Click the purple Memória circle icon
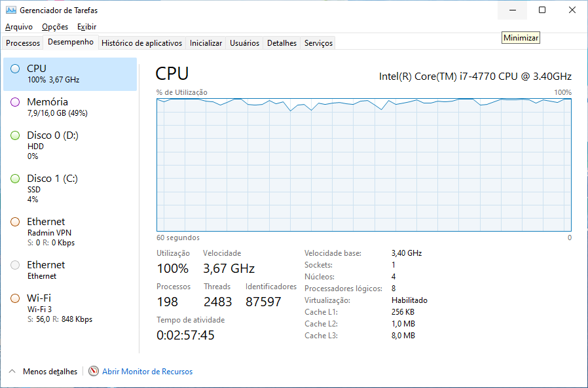588x388 pixels. click(x=15, y=102)
